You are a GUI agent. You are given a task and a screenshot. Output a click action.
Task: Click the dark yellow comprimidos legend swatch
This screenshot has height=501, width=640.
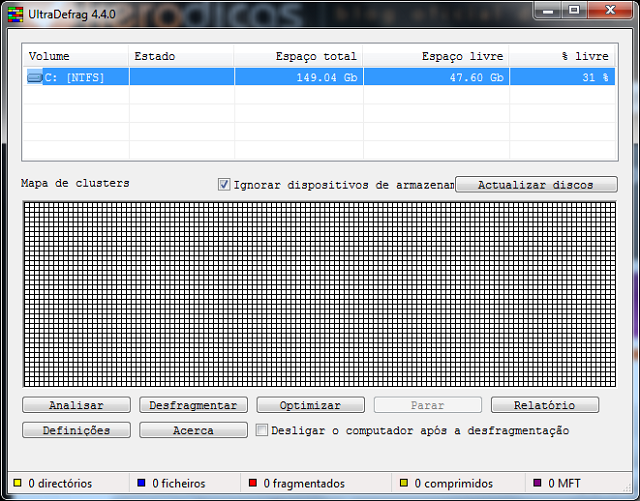pyautogui.click(x=404, y=483)
